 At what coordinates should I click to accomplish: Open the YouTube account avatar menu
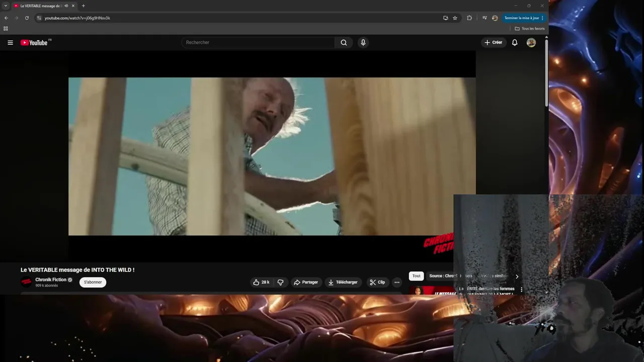(x=531, y=43)
